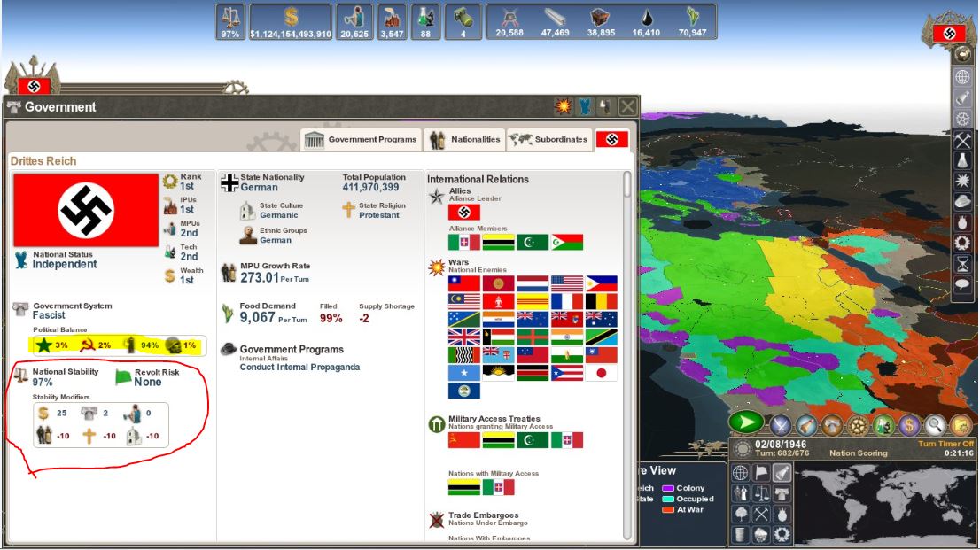Click the oil drop 16,410 resource
980x550 pixels.
click(x=646, y=22)
